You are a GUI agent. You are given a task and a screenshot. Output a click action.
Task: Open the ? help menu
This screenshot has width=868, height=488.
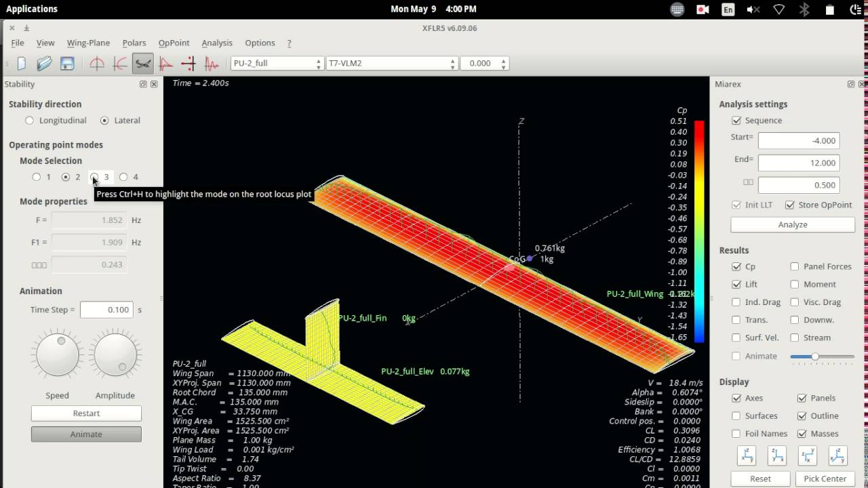pyautogui.click(x=290, y=43)
